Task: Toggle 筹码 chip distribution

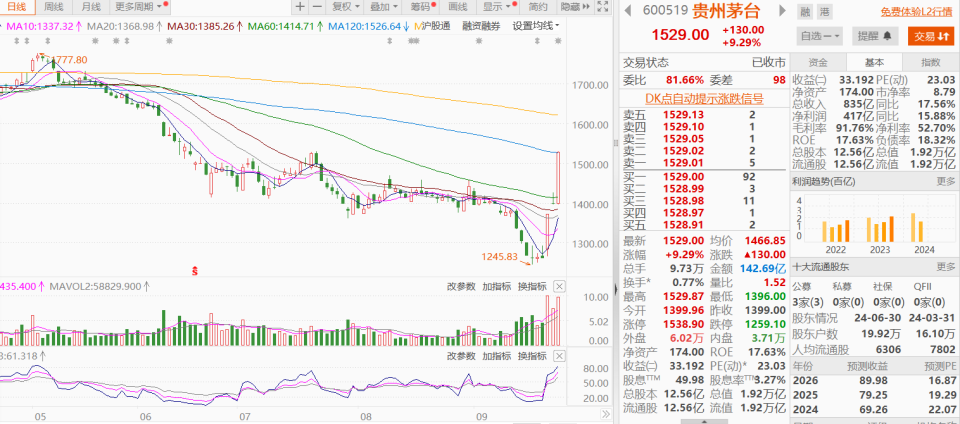Action: pyautogui.click(x=423, y=7)
